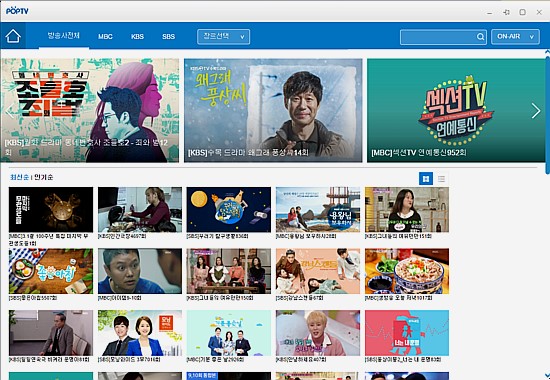Open the 섹션TV 연예통신 banner
The image size is (550, 380).
[x=456, y=110]
